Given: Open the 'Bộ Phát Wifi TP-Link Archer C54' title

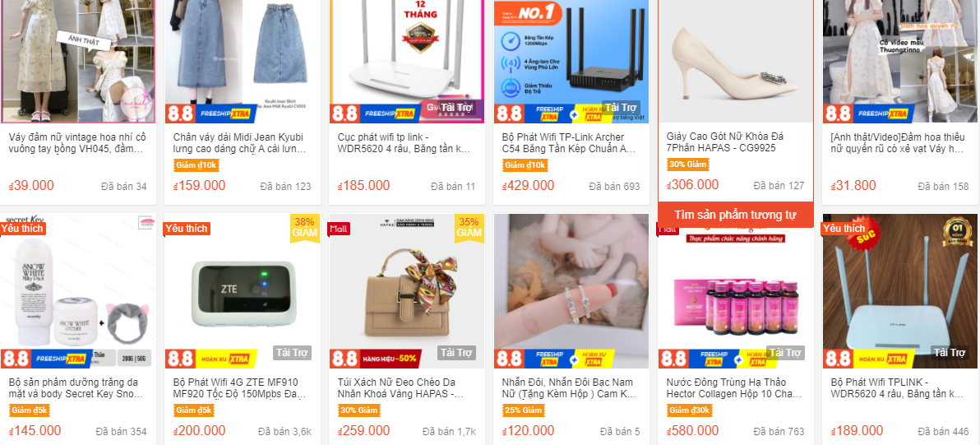Looking at the screenshot, I should tap(570, 143).
